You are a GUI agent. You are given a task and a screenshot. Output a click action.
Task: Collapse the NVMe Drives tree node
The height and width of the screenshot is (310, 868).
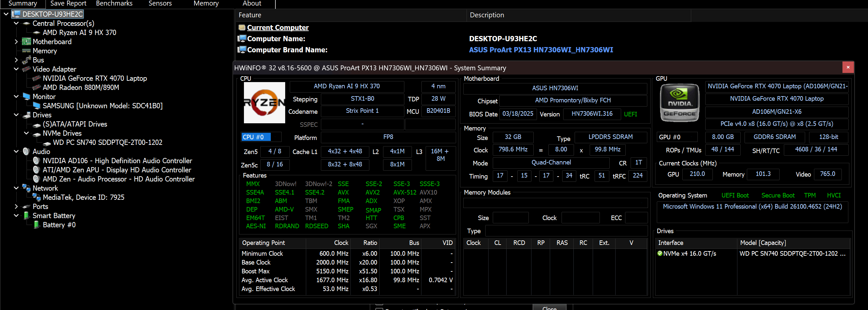[x=26, y=133]
